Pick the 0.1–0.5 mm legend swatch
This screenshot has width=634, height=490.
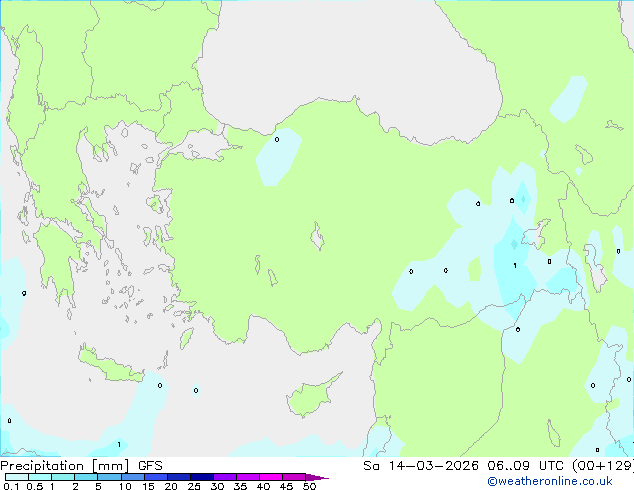coord(17,477)
